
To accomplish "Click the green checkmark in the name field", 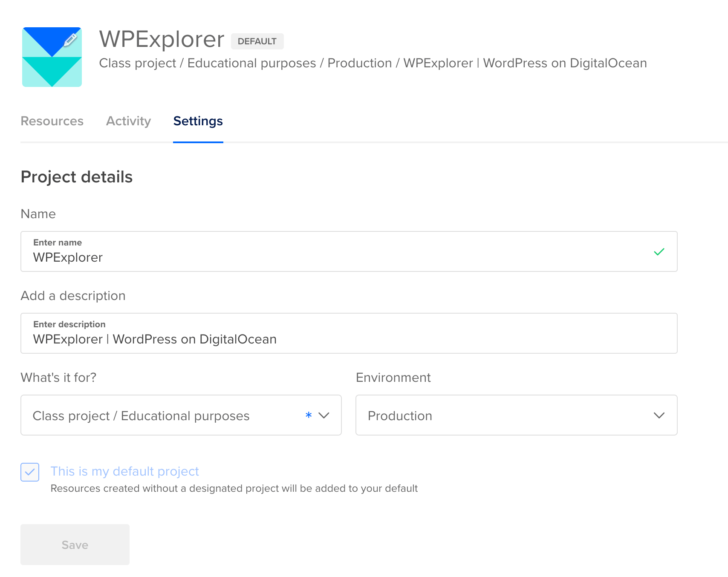I will pos(659,252).
